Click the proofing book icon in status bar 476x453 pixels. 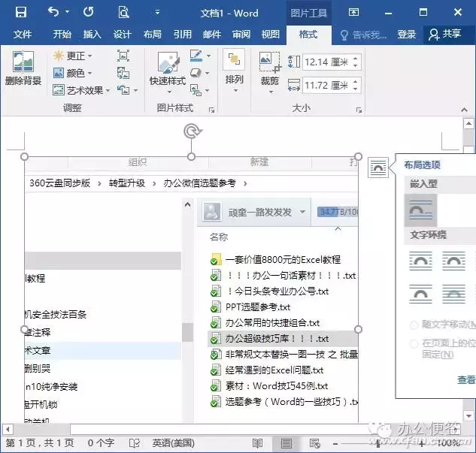134,443
